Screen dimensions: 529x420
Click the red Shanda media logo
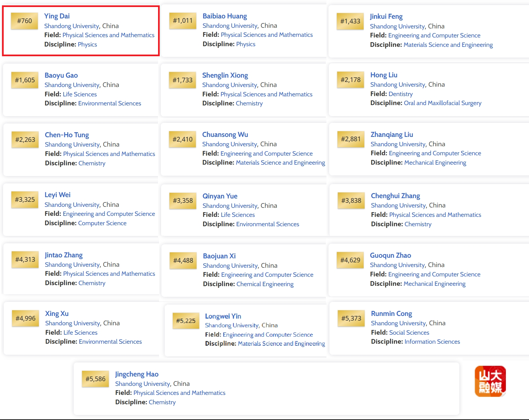coord(490,382)
